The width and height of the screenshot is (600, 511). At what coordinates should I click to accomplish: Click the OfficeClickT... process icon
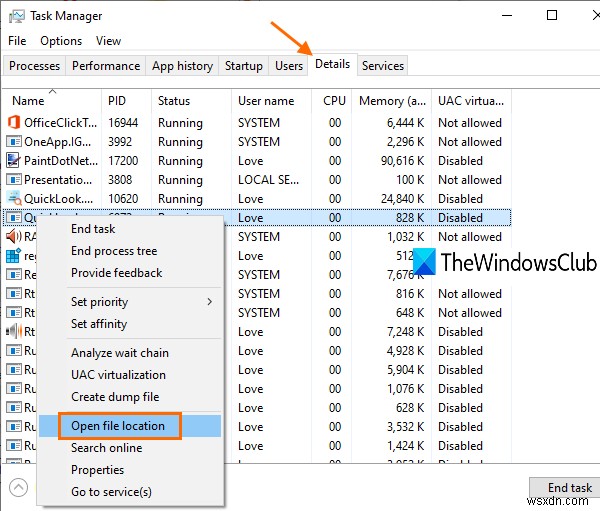coord(14,122)
